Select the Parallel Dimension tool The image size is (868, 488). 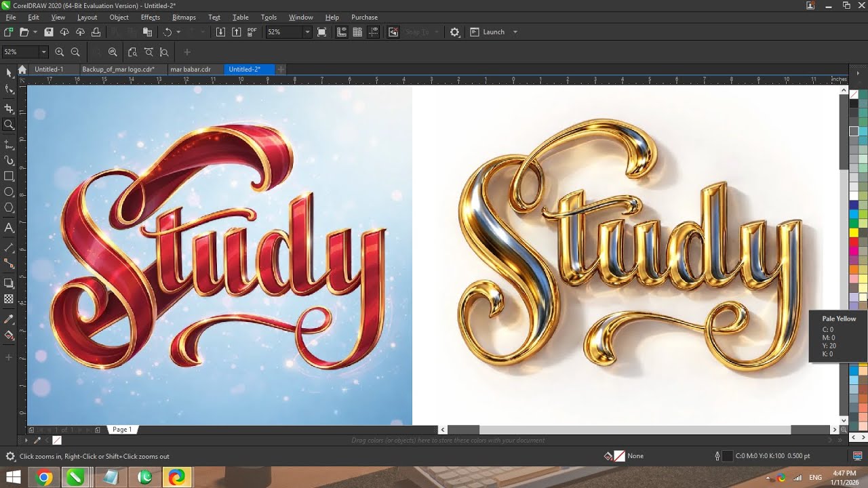click(x=9, y=247)
